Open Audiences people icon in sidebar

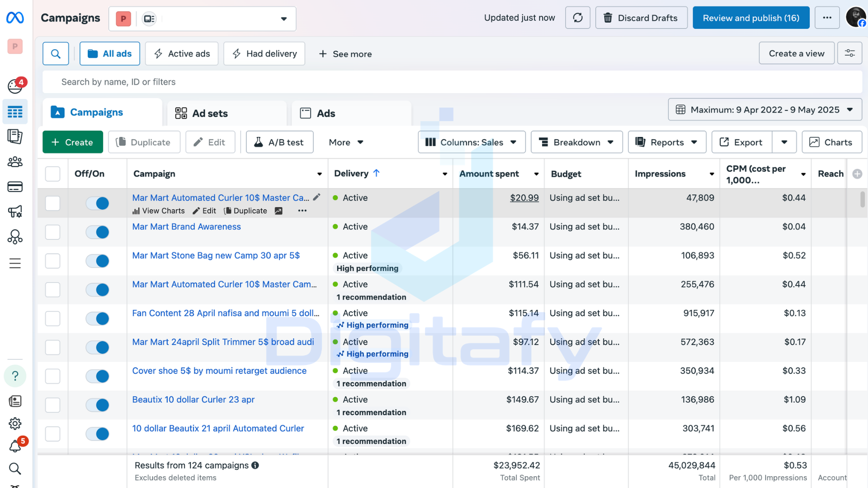15,162
